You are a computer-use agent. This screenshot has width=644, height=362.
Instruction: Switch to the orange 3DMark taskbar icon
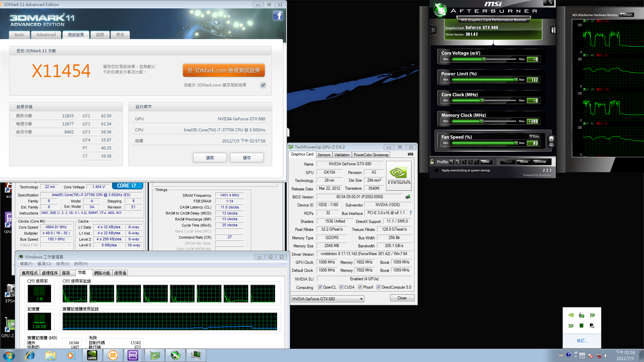[x=113, y=355]
